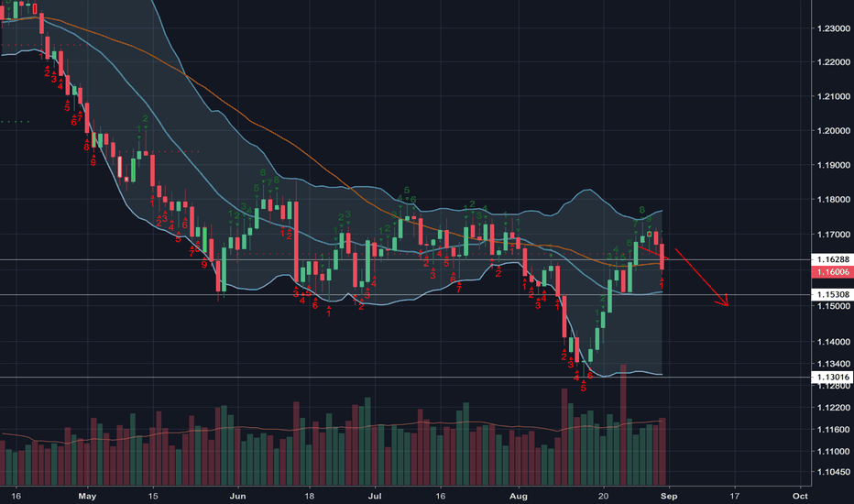
Task: Click the 1.23000 price axis tick
Action: coord(833,28)
